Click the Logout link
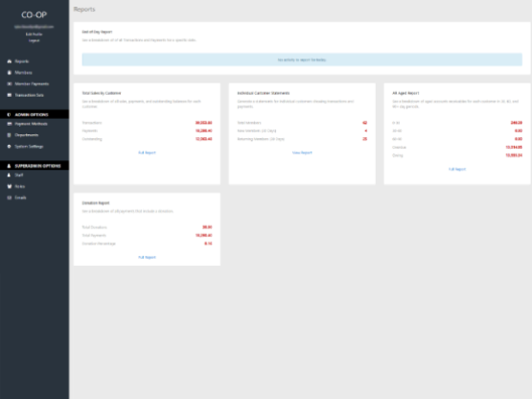The width and height of the screenshot is (532, 399). click(34, 40)
